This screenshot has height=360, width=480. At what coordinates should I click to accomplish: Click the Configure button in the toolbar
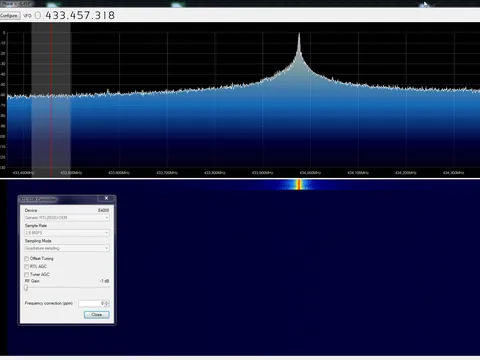click(9, 16)
